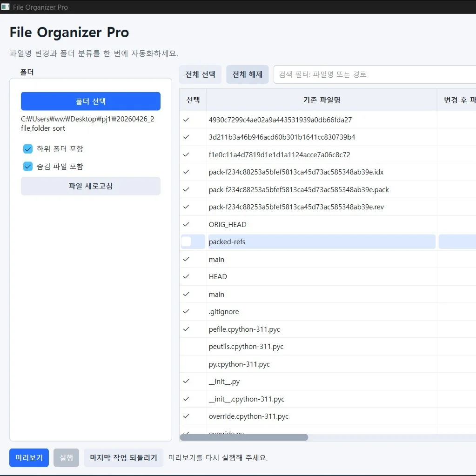Uncheck the 3d211b3a46b946acd60b301b1641cc830739b4 row
The height and width of the screenshot is (476, 476).
coord(186,137)
